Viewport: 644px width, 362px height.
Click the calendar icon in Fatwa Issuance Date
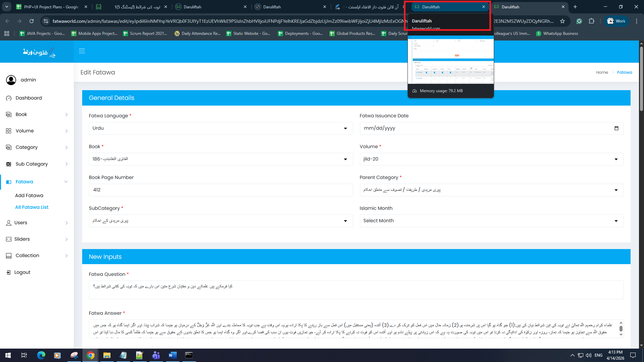[616, 128]
